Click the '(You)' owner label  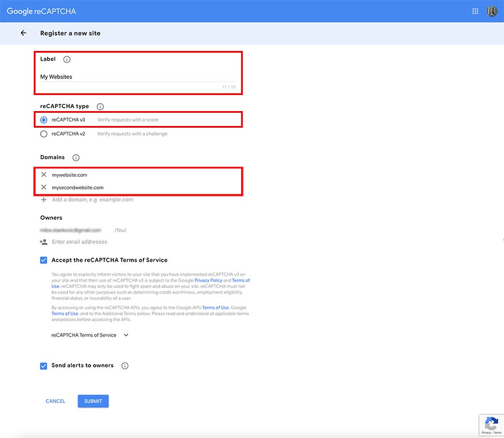click(x=120, y=230)
